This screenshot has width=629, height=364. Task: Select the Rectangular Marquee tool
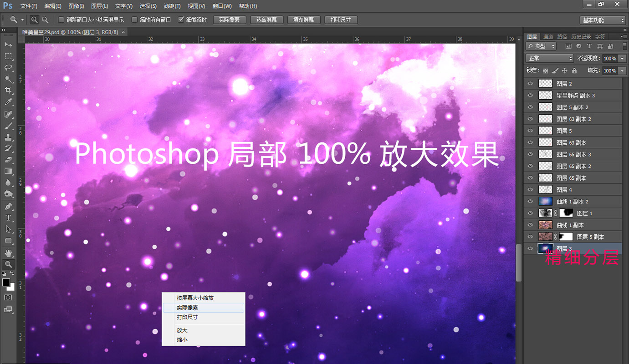[x=8, y=56]
